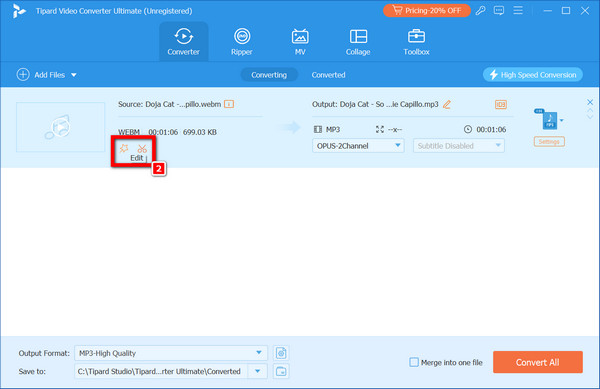Select 'Source: Doja Cat -...pillo.webm' text
This screenshot has width=600, height=389.
170,104
